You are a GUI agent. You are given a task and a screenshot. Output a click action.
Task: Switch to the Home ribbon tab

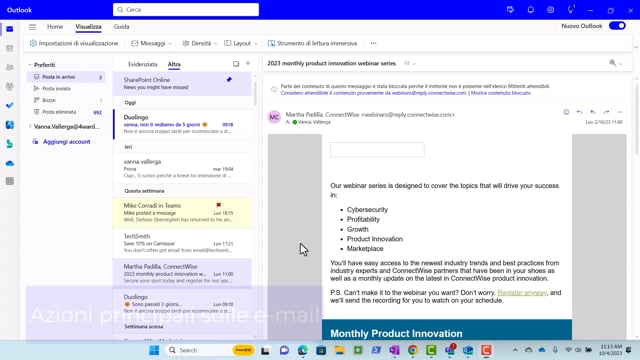click(x=55, y=27)
